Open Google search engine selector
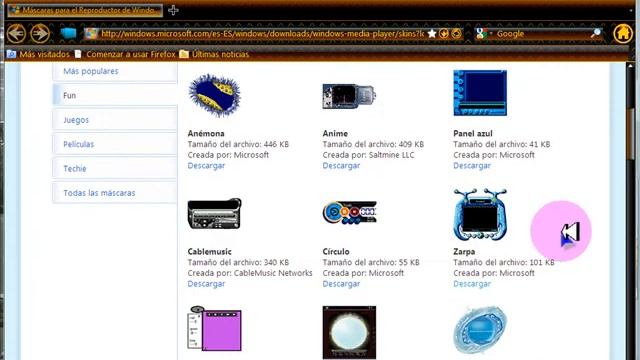This screenshot has height=360, width=640. tap(483, 33)
